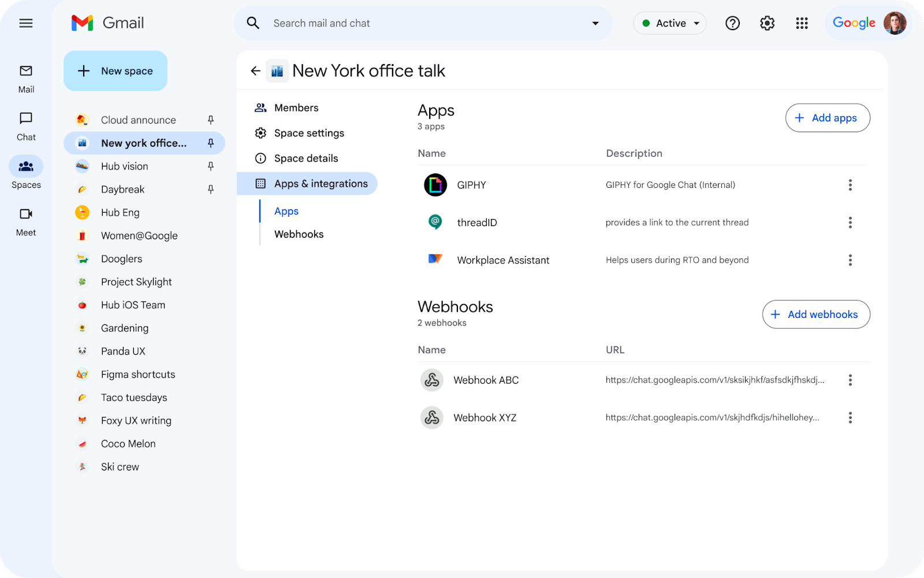Click the Add webhooks button

(816, 314)
